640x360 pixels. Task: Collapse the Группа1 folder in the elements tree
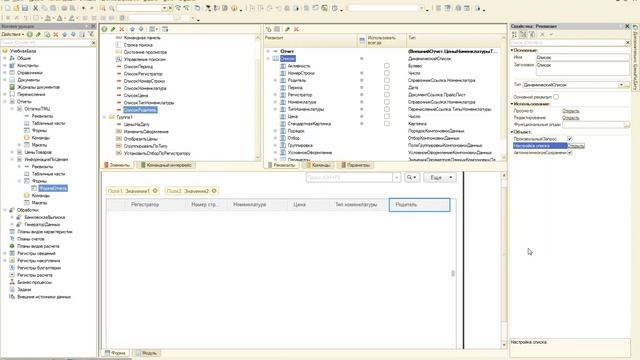point(104,117)
